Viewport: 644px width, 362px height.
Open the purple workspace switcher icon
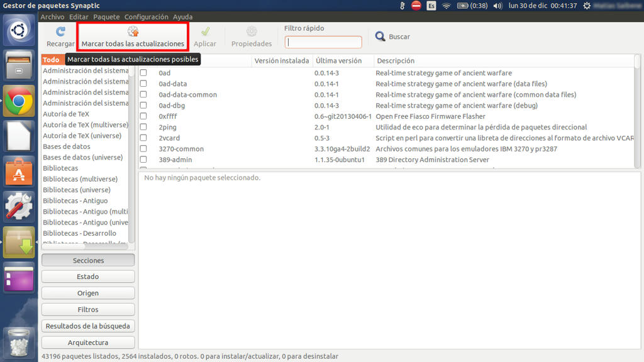18,277
